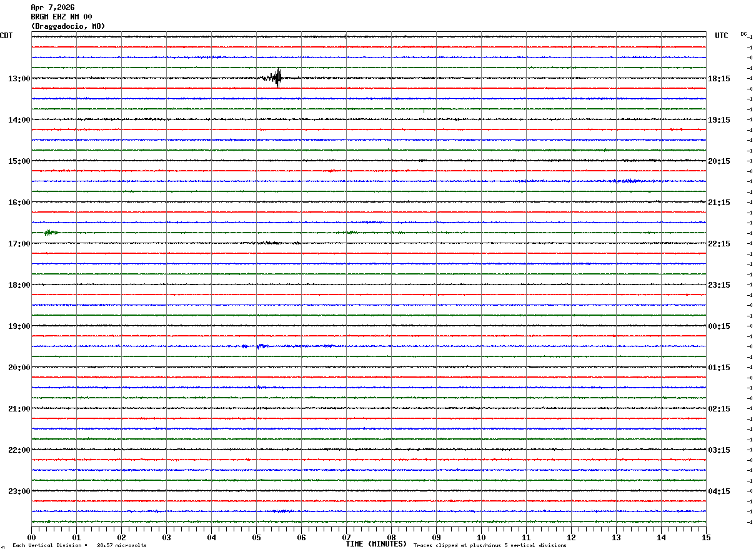Click the 'UTC' timezone label
The image size is (756, 554).
(722, 36)
